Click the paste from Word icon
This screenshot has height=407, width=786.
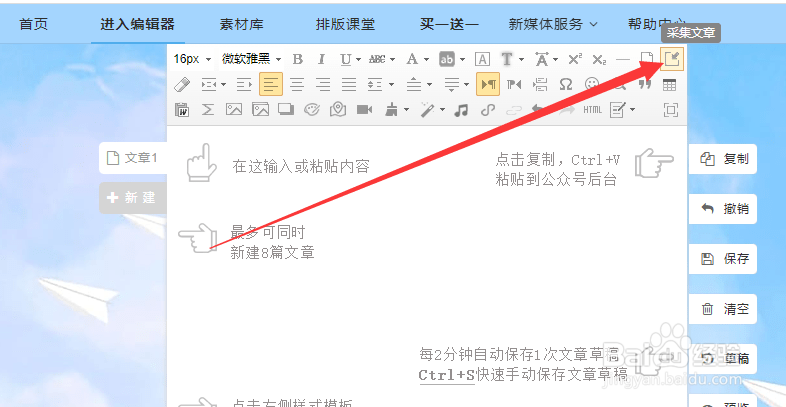point(181,109)
